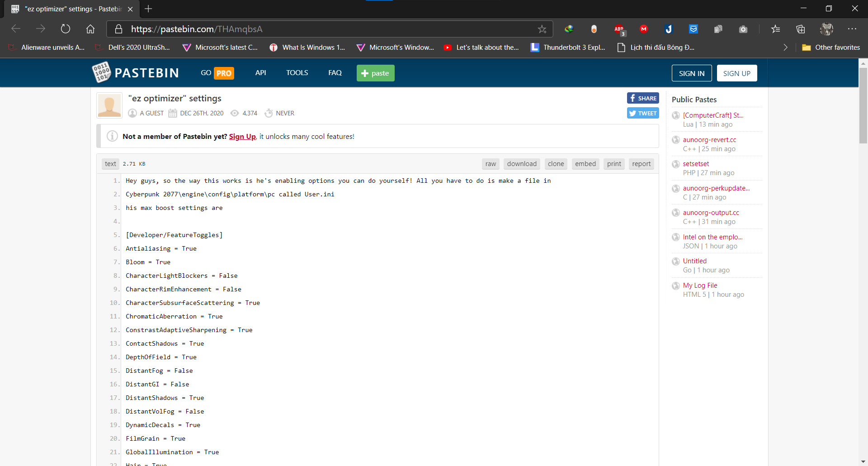Open the API menu item
The image size is (868, 466).
pyautogui.click(x=260, y=72)
